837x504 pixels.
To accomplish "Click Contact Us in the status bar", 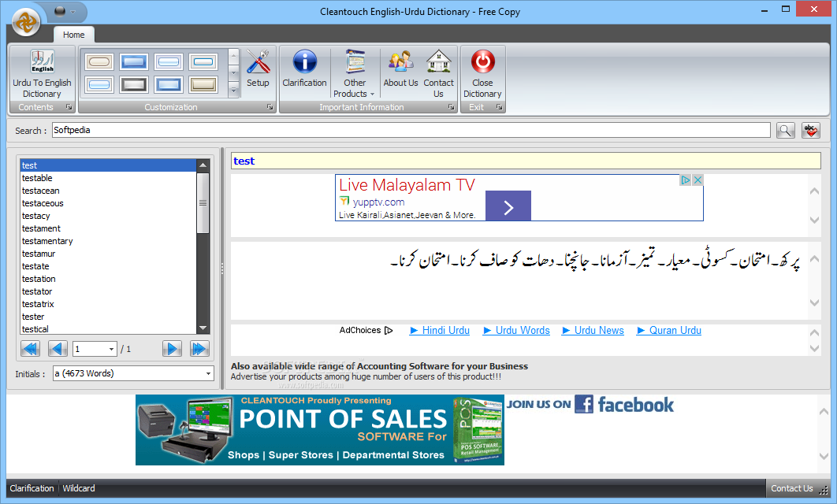I will (x=791, y=488).
